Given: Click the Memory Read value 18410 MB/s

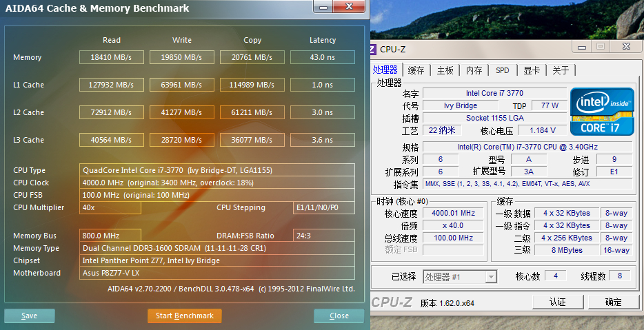Looking at the screenshot, I should 111,57.
